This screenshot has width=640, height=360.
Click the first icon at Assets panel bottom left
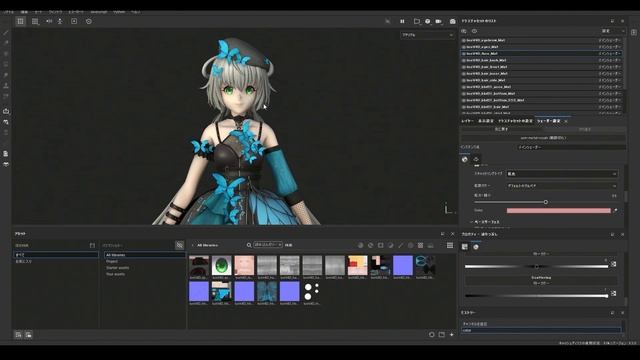coord(18,335)
